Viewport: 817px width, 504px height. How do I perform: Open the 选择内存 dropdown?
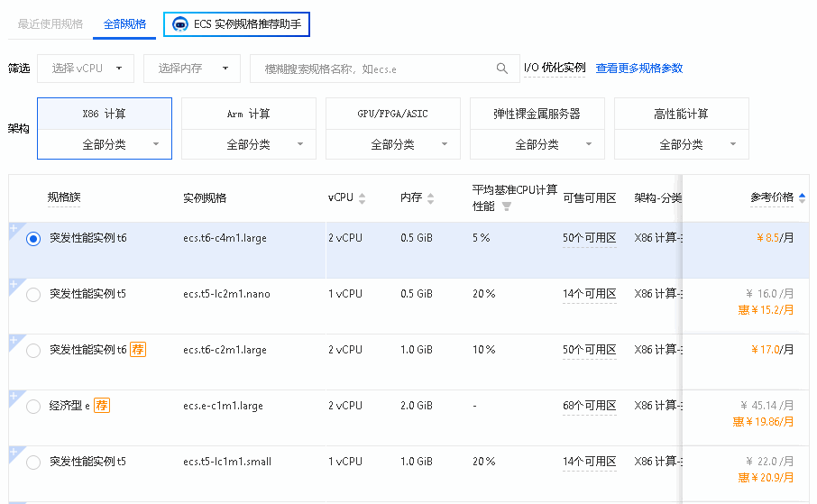click(192, 69)
